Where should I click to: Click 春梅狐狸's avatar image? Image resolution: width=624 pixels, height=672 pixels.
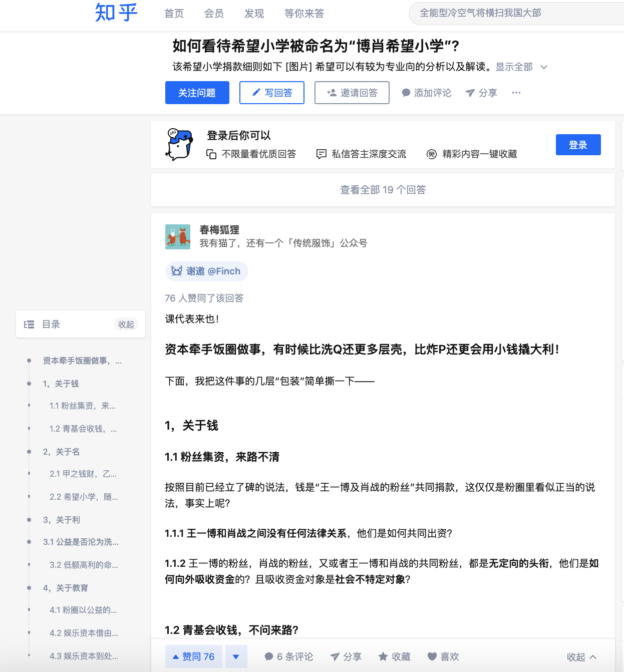[178, 237]
